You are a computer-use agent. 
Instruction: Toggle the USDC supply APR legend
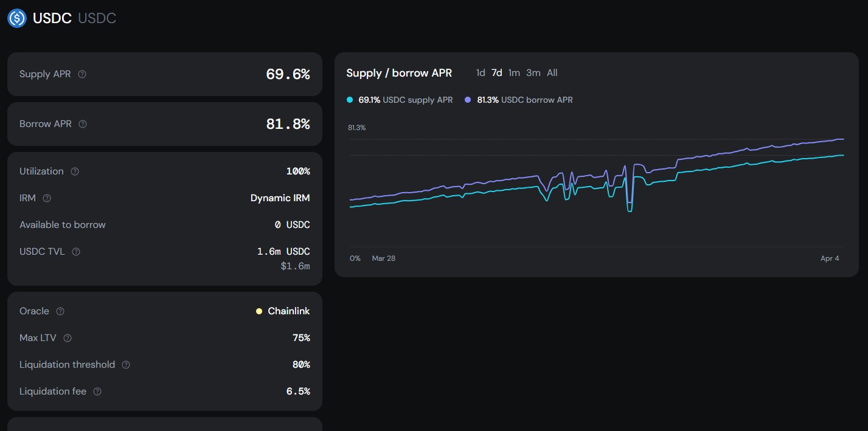(400, 100)
